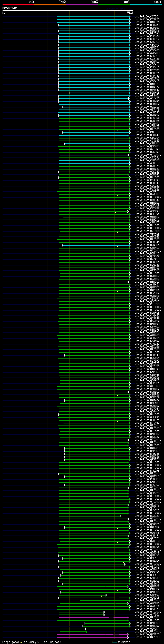Select label UniRef100_Q6GNE0

(147, 524)
